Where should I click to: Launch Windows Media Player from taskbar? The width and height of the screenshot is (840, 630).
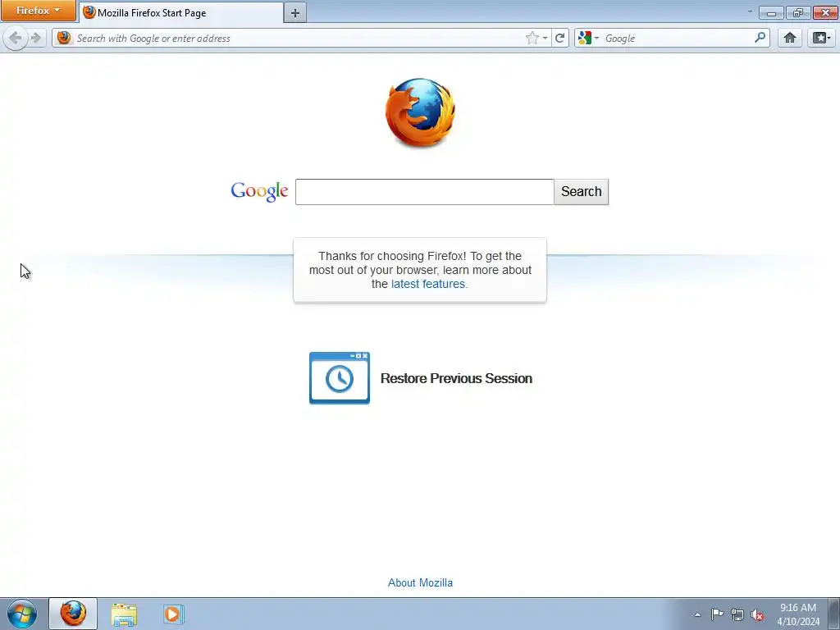click(173, 614)
